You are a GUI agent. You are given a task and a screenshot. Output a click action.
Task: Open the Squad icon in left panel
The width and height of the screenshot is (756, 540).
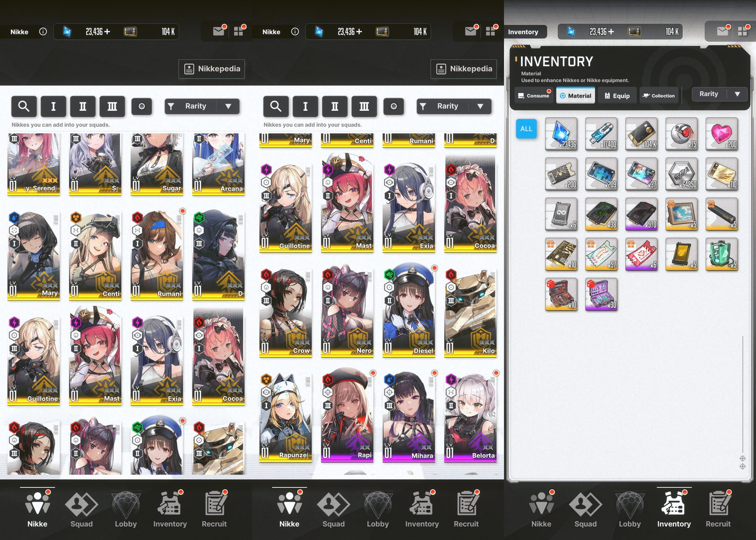click(82, 510)
